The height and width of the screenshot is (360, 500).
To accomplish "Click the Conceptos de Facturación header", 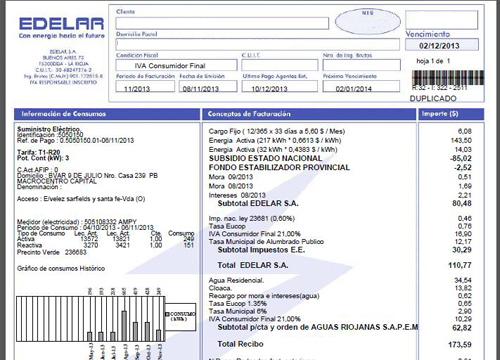I will coord(309,114).
